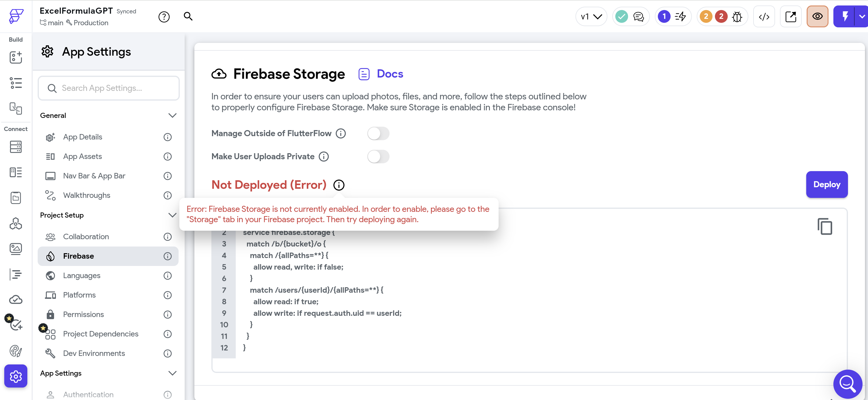
Task: Toggle Make User Uploads Private switch
Action: click(378, 157)
